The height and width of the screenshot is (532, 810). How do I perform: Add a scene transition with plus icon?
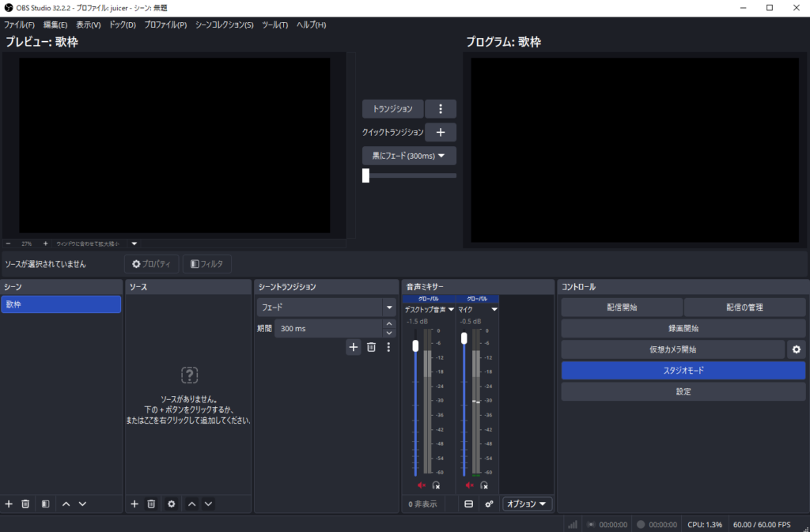point(354,347)
